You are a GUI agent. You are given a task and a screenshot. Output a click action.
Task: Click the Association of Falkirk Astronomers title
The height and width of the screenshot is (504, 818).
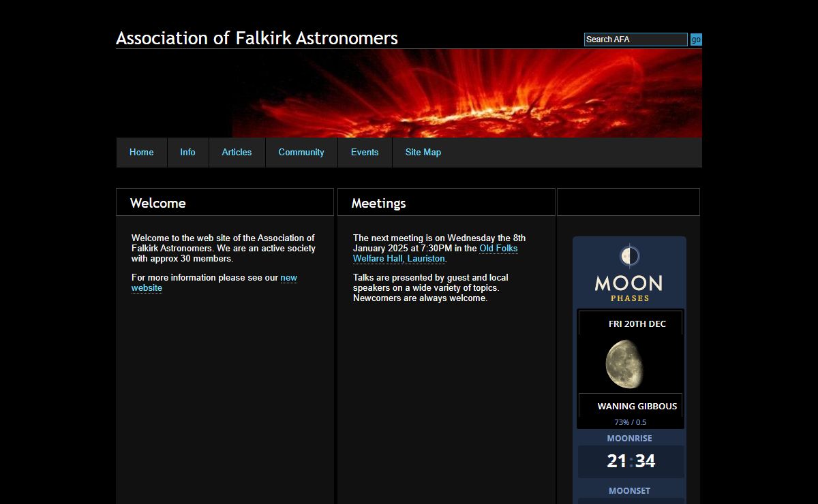coord(257,38)
